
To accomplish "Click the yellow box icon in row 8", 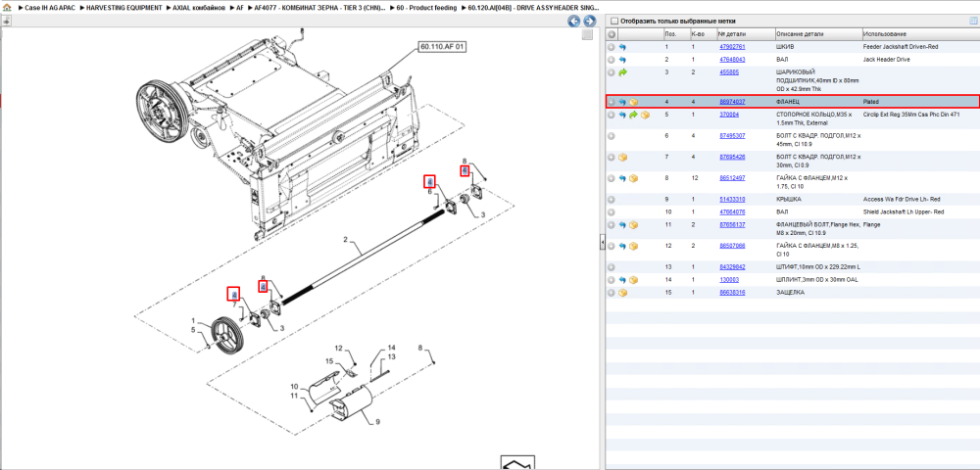I will coord(634,178).
